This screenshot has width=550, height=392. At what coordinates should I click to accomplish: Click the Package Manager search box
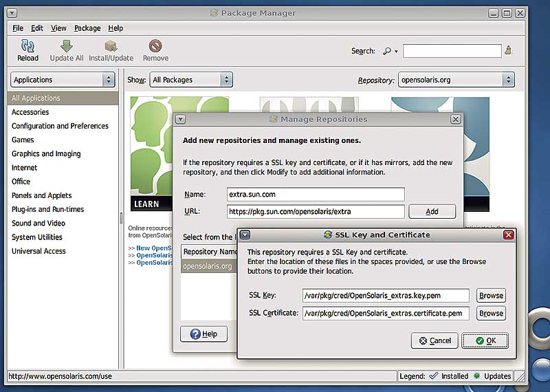pyautogui.click(x=452, y=51)
